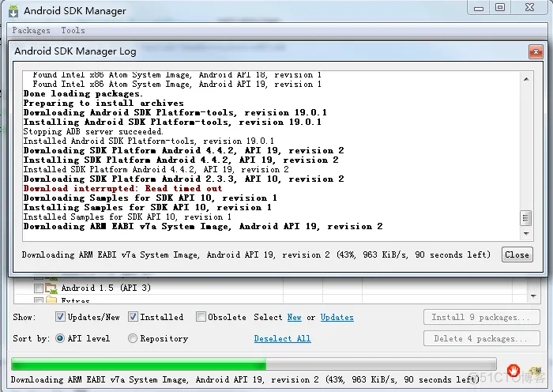Click the main window bottom status text
Image resolution: width=553 pixels, height=392 pixels.
245,379
